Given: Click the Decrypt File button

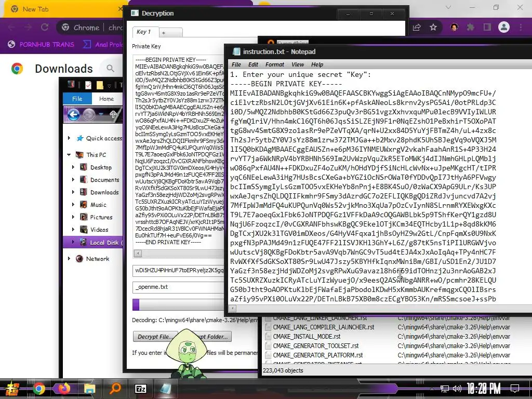Looking at the screenshot, I should [x=155, y=337].
